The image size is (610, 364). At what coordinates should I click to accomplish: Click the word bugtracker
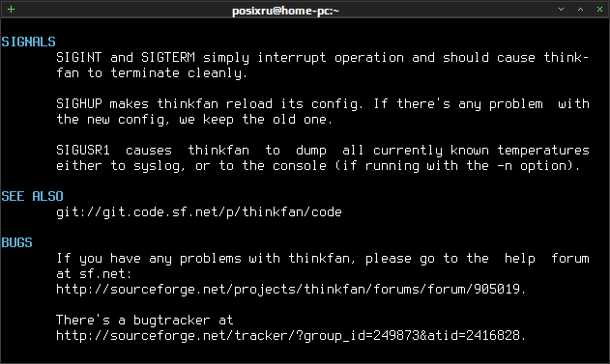pyautogui.click(x=171, y=321)
